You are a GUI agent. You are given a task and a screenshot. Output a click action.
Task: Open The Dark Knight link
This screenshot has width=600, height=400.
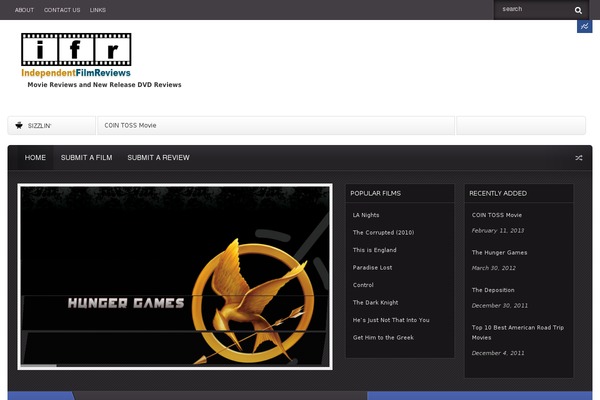tap(375, 302)
